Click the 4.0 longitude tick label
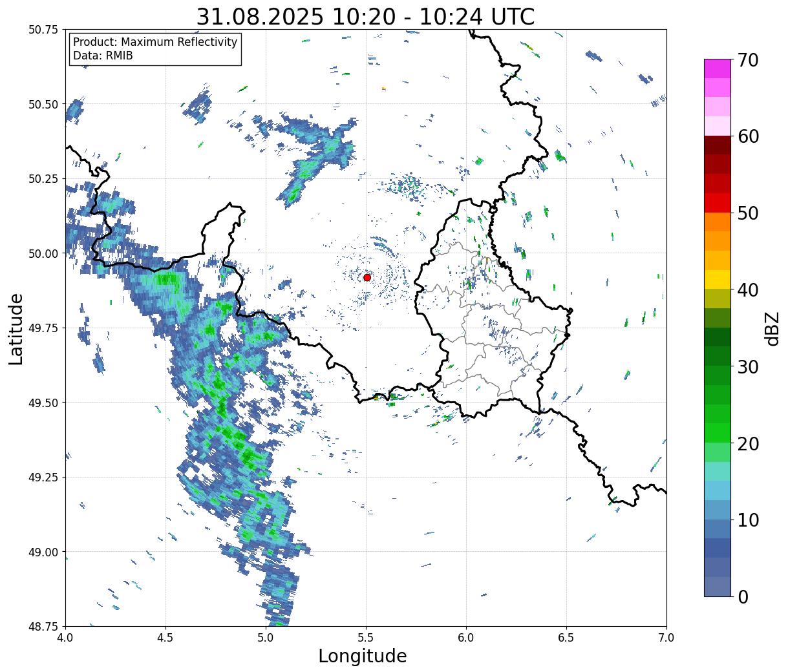Image resolution: width=788 pixels, height=672 pixels. point(65,638)
